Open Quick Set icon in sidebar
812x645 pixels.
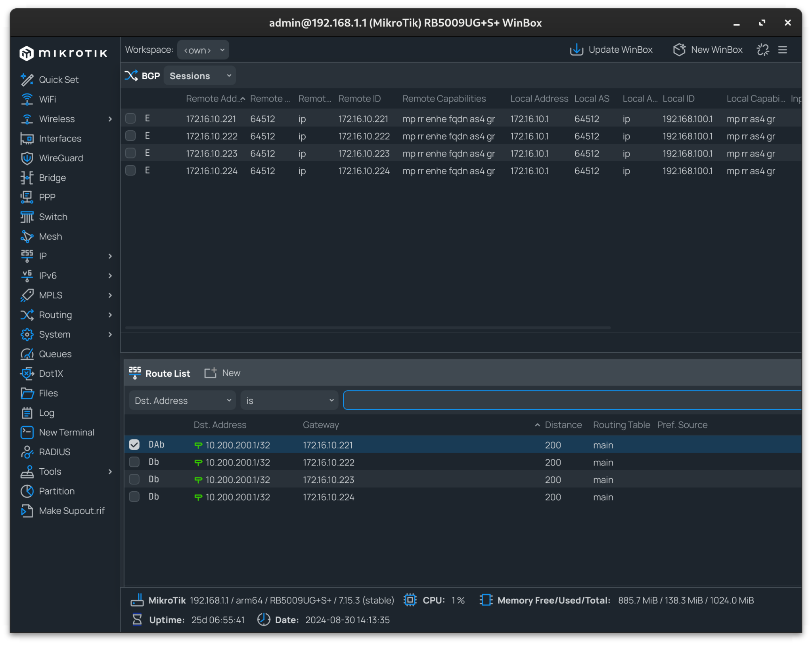tap(27, 80)
